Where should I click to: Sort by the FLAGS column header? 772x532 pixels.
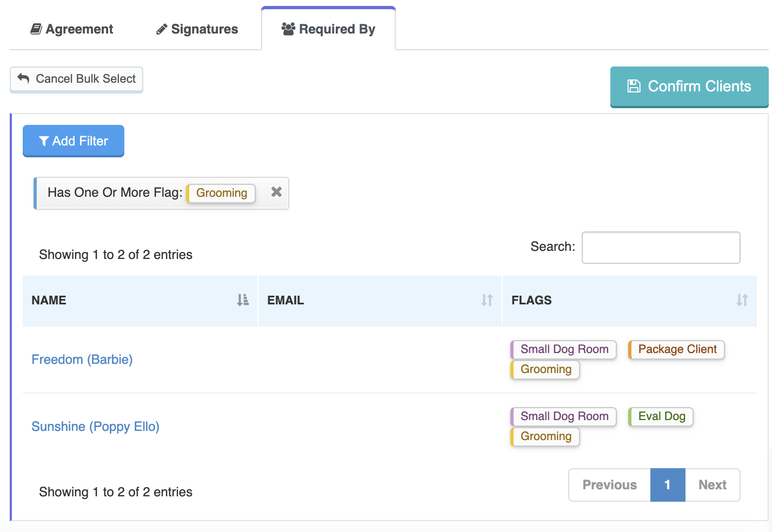630,301
